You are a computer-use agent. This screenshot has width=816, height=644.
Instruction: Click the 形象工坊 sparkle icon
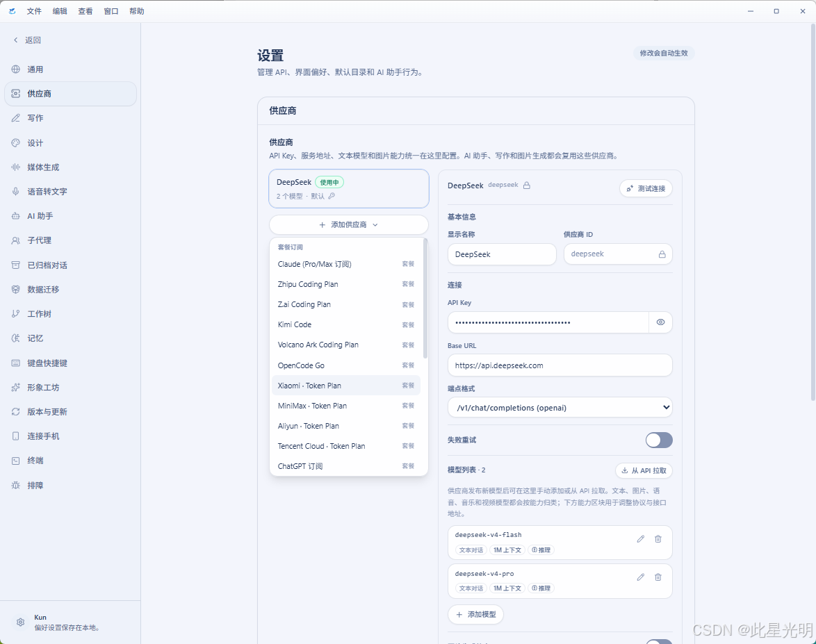(x=15, y=388)
